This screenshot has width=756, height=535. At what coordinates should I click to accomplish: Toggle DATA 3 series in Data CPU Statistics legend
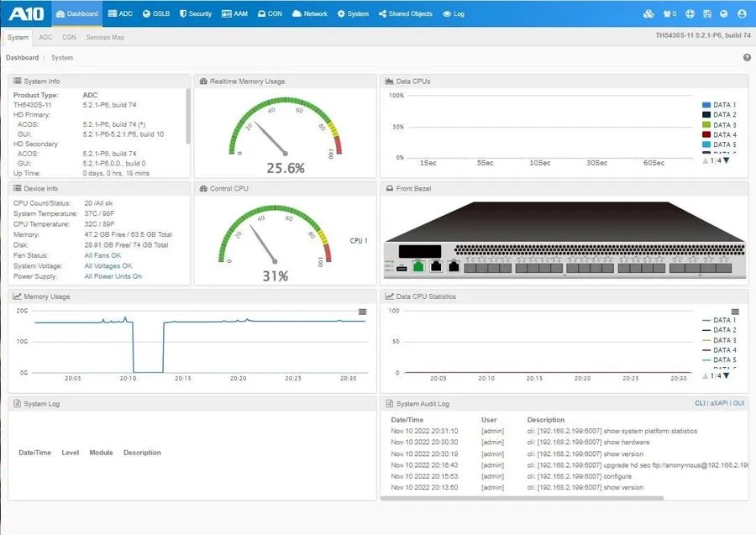pos(719,340)
